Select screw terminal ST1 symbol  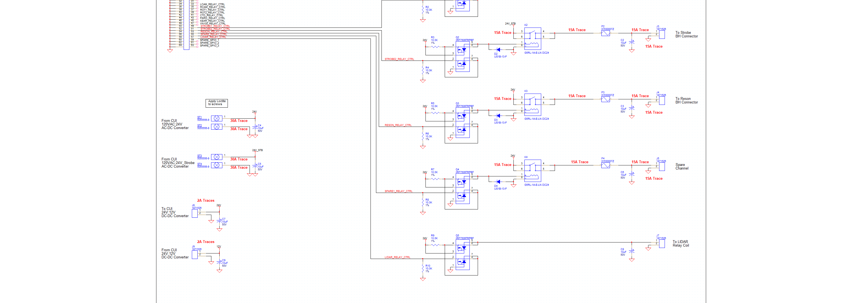click(x=217, y=118)
